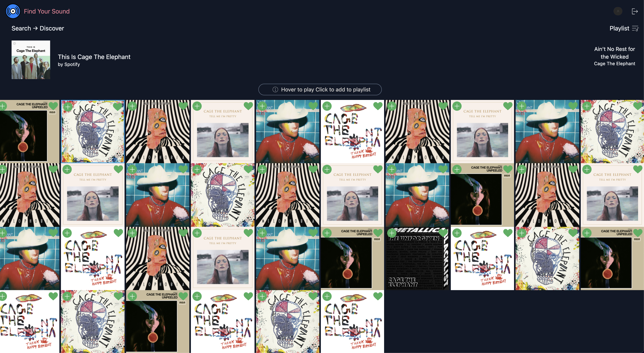Click the logout icon at top right
Viewport: 644px width, 353px height.
(x=635, y=11)
